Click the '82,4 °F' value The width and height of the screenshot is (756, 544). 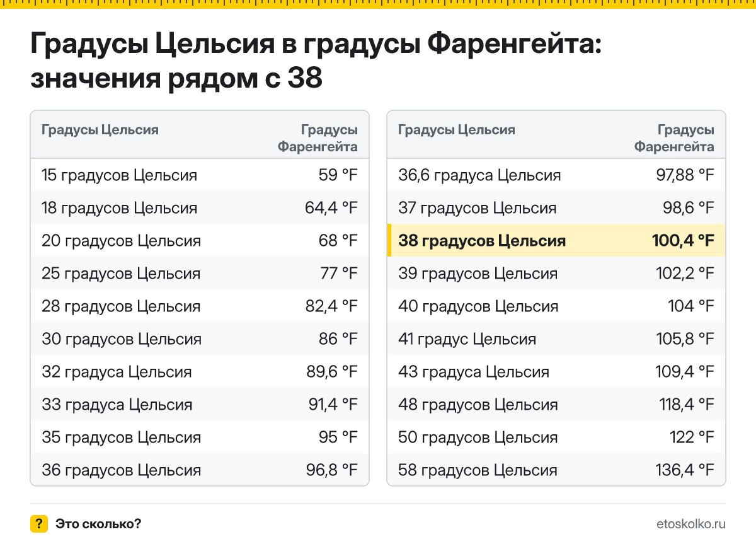331,306
